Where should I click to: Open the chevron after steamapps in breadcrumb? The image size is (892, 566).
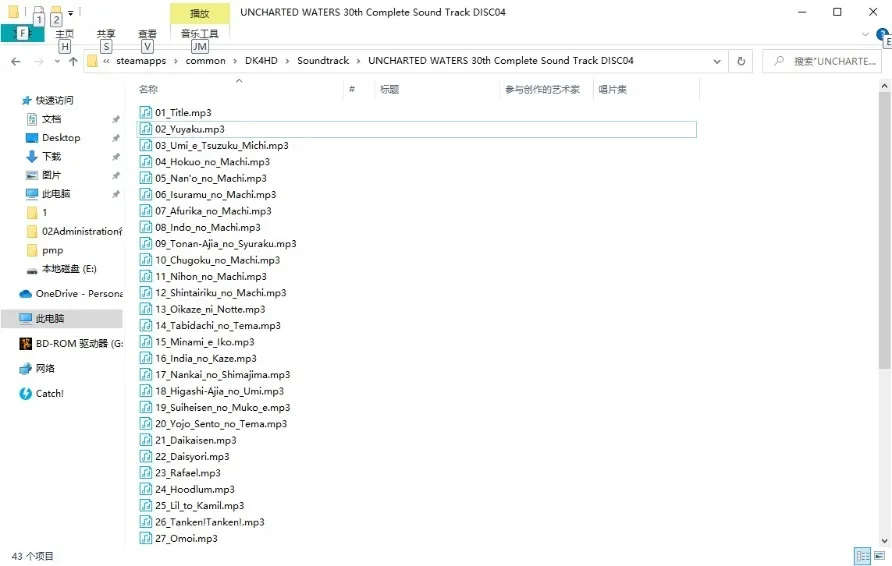176,61
